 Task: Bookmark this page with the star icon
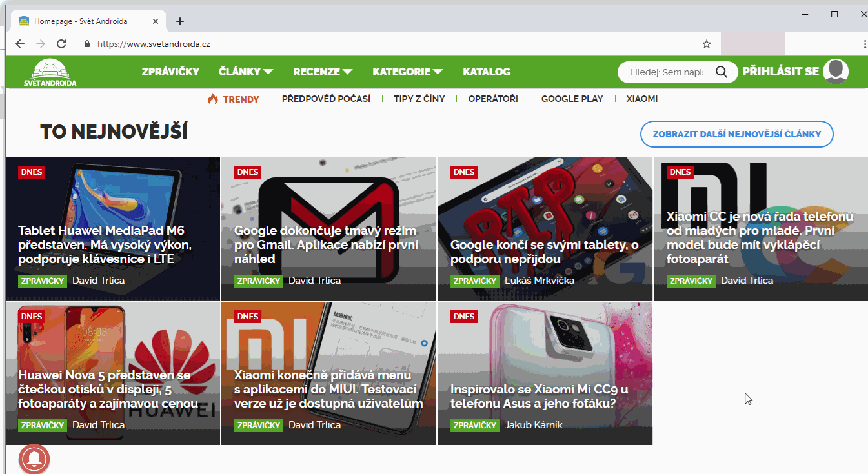tap(707, 44)
